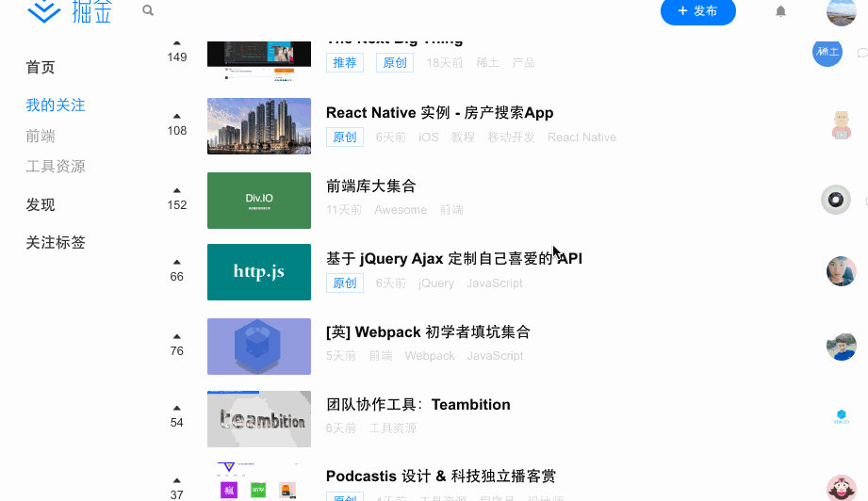Open author avatar of 前端库大集合 post
The width and height of the screenshot is (868, 501).
click(835, 200)
